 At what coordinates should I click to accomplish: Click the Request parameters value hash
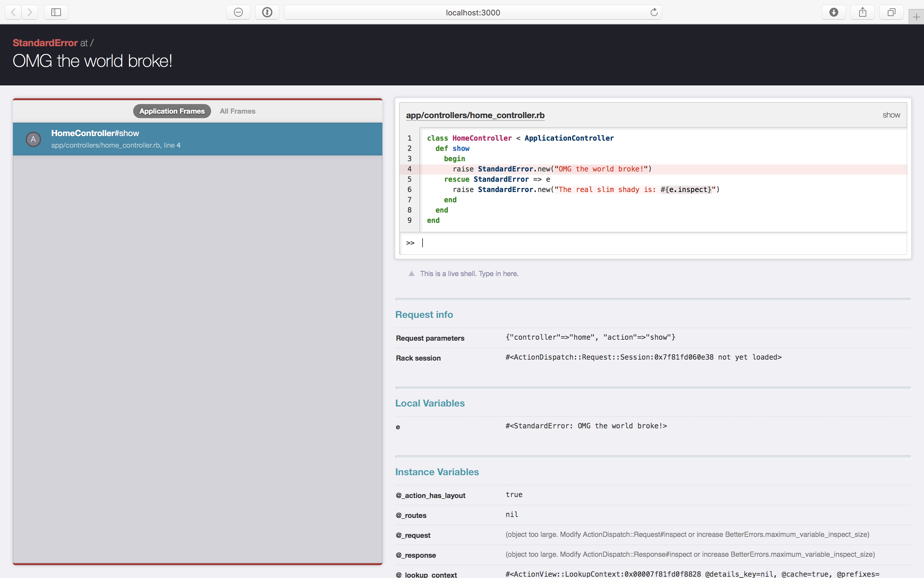tap(590, 337)
